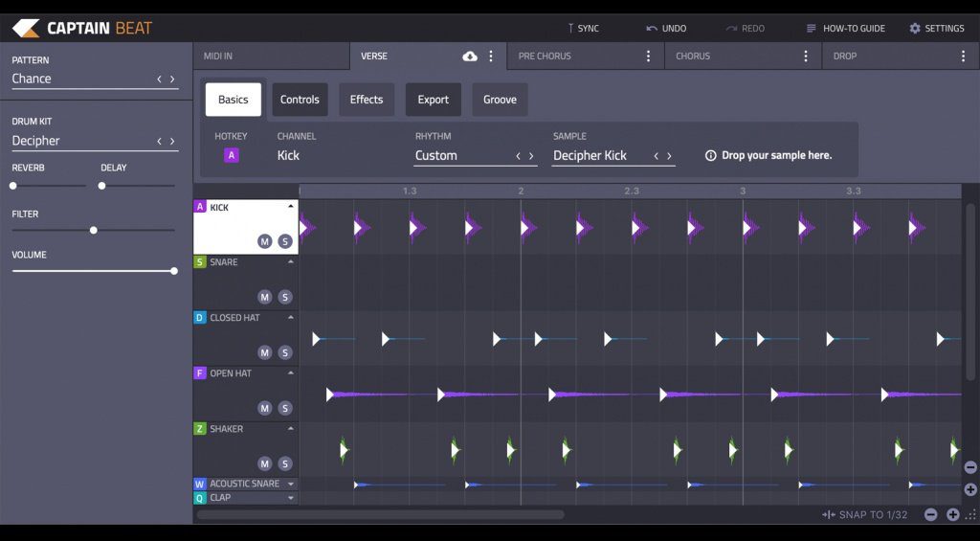Open the Pre Chorus tab three-dot menu
The height and width of the screenshot is (541, 980).
click(648, 56)
